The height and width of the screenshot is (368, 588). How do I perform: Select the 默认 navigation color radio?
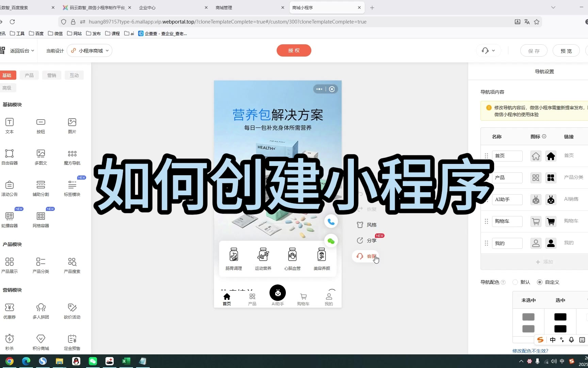coord(515,282)
